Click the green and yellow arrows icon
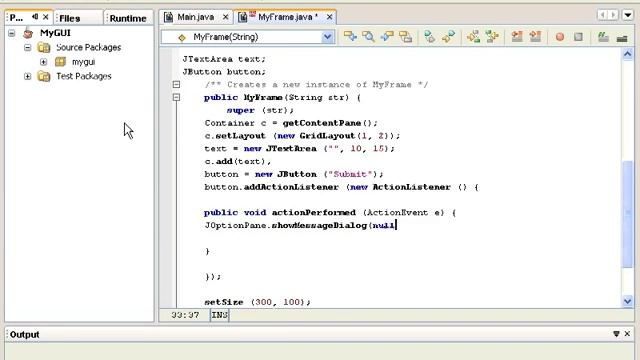Viewport: 640px width, 360px height. pyautogui.click(x=492, y=37)
